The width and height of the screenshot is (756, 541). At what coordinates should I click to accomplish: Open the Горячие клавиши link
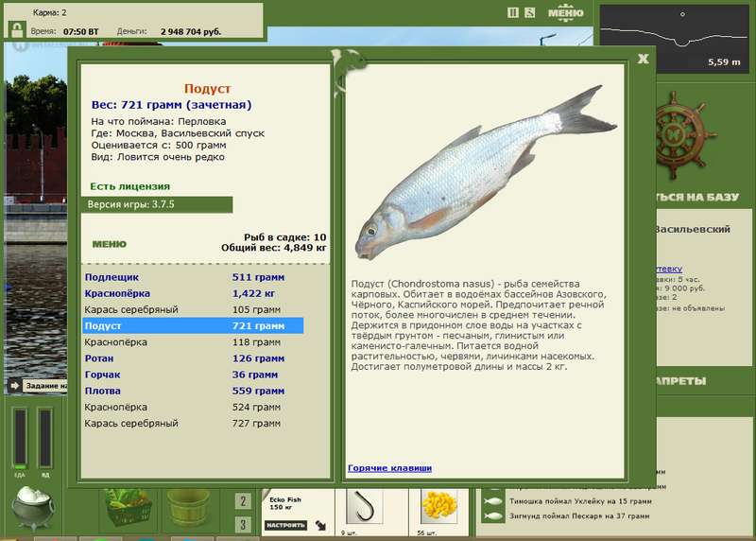point(389,468)
